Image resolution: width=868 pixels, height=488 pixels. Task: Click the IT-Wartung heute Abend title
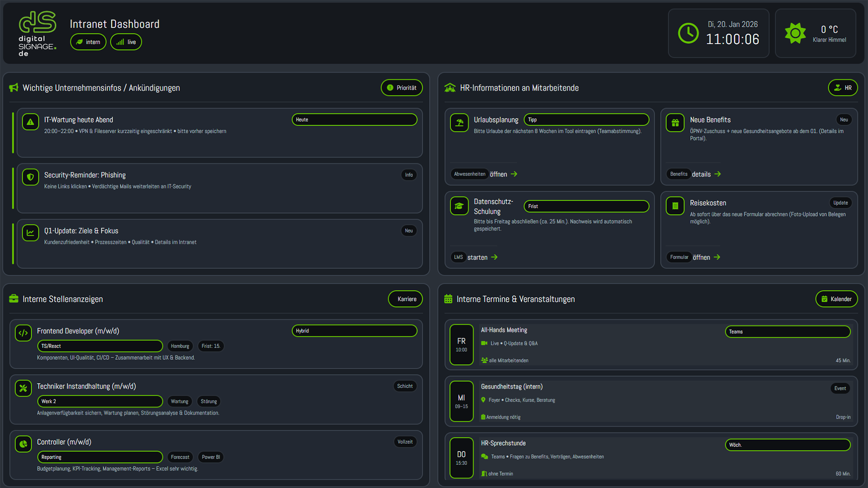point(78,120)
